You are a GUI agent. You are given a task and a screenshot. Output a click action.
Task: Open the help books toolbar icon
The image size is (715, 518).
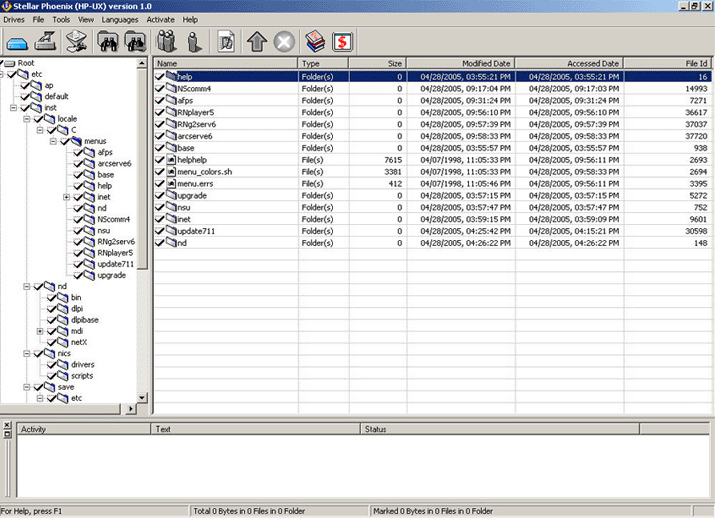[x=315, y=41]
